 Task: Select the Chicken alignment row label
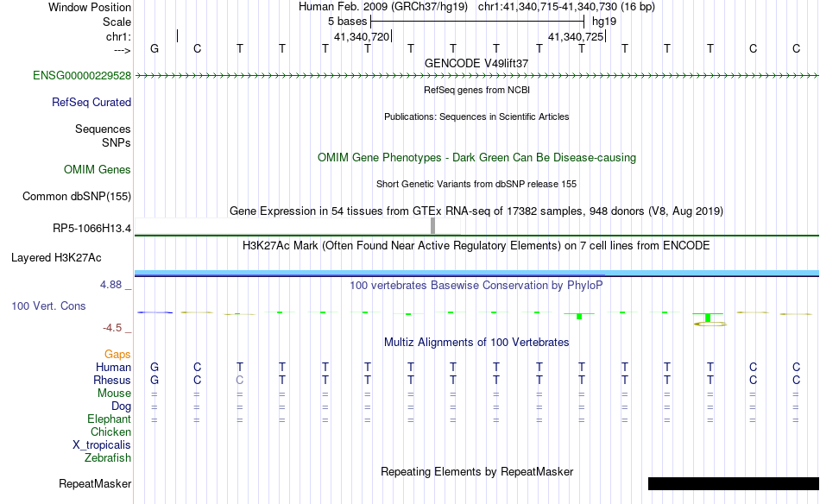point(110,432)
